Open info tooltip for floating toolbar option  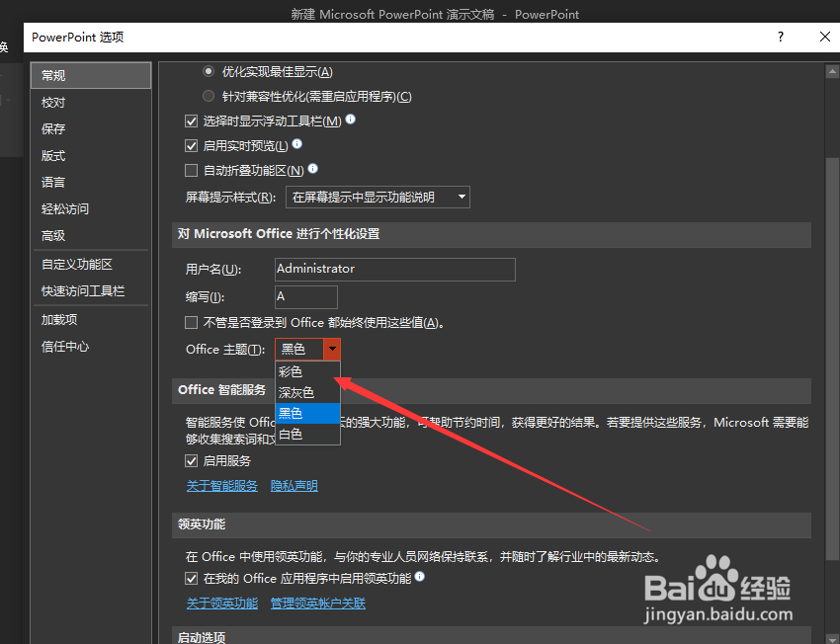click(x=351, y=120)
